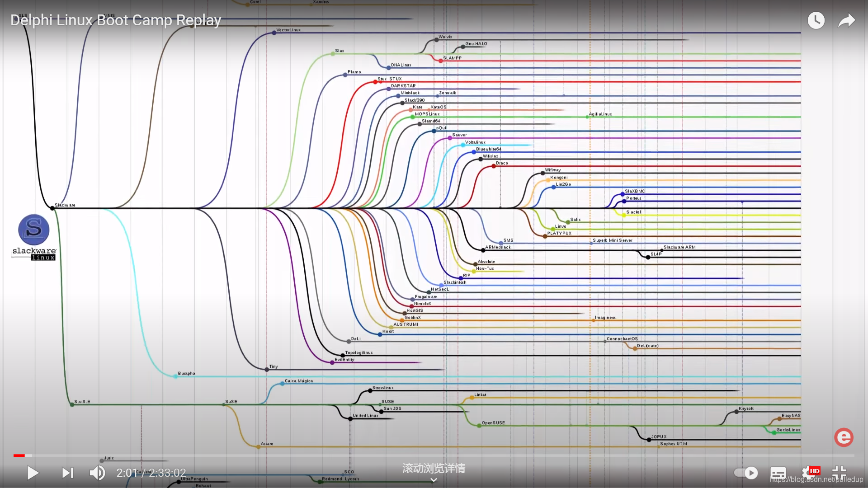The height and width of the screenshot is (488, 868).
Task: Click the 'Sauver' label
Action: click(x=459, y=135)
